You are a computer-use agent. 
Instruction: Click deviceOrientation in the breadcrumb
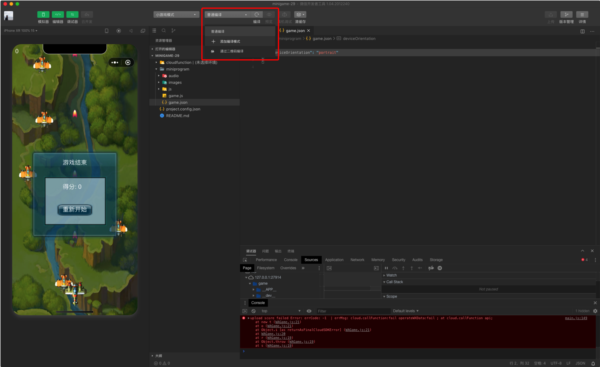click(359, 39)
